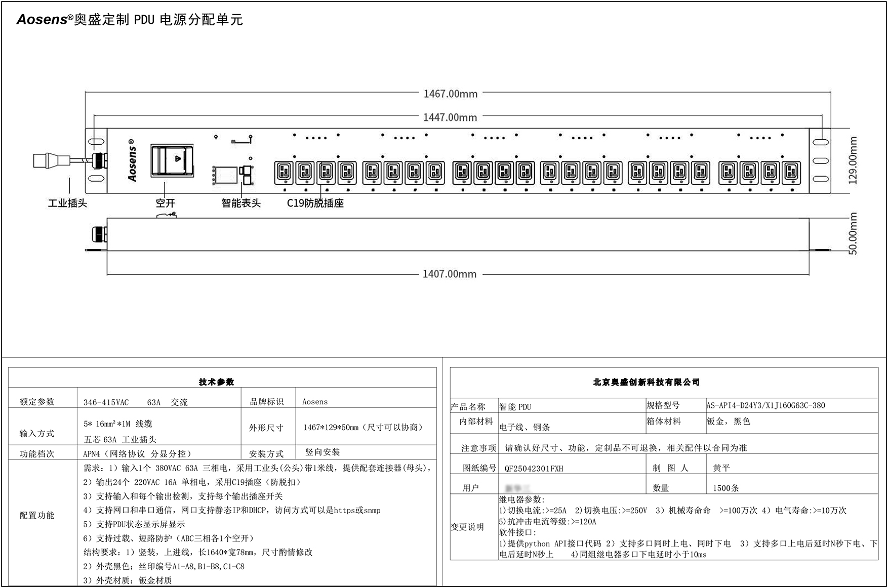Click the rightmost C19 socket

(x=791, y=173)
